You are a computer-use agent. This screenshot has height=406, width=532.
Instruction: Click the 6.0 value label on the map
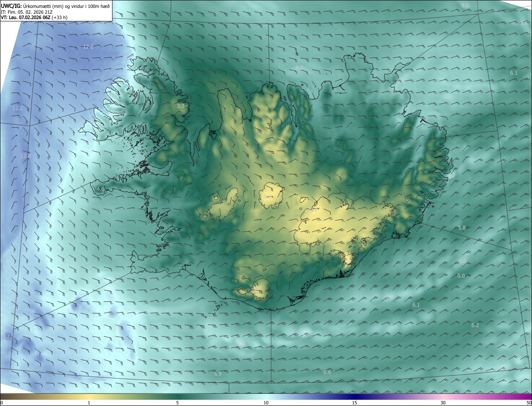click(x=461, y=276)
